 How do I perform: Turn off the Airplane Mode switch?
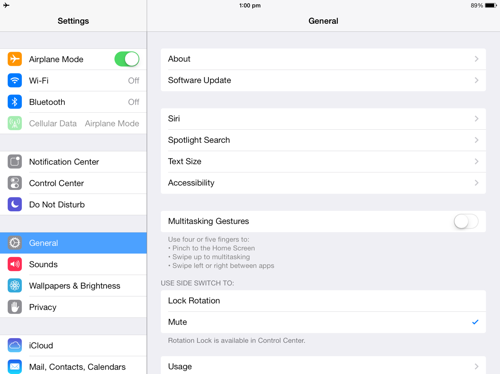coord(127,59)
